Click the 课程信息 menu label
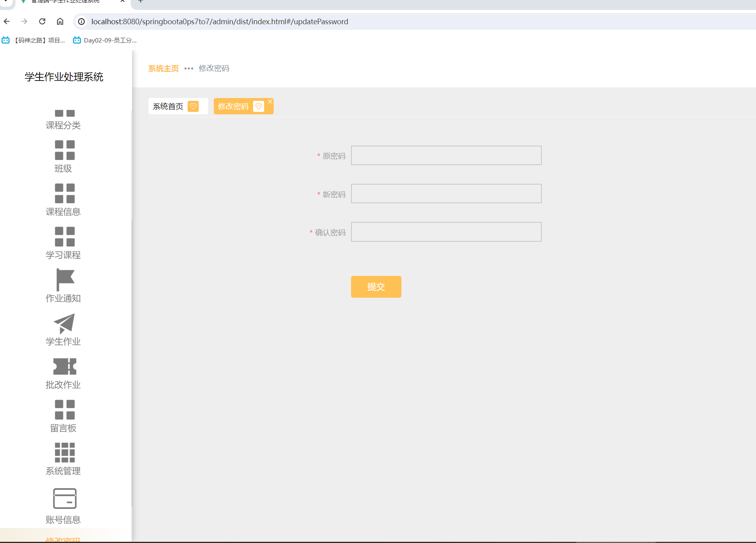 click(63, 212)
